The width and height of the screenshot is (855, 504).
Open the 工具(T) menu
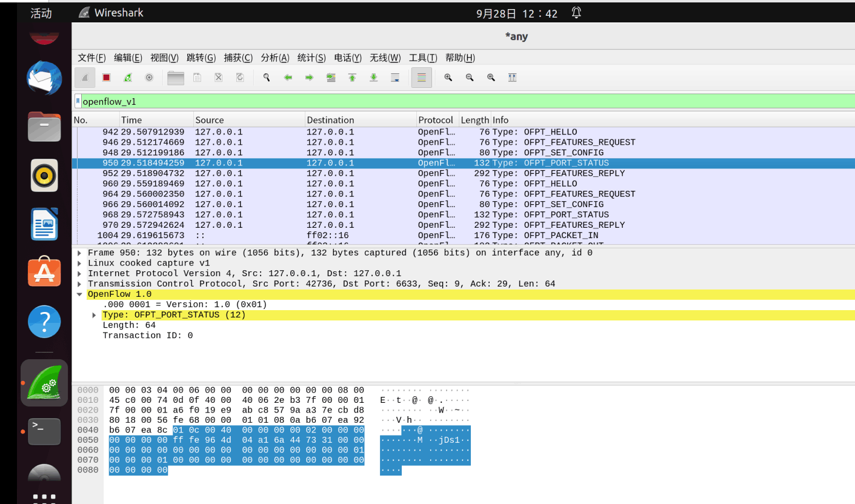click(423, 58)
